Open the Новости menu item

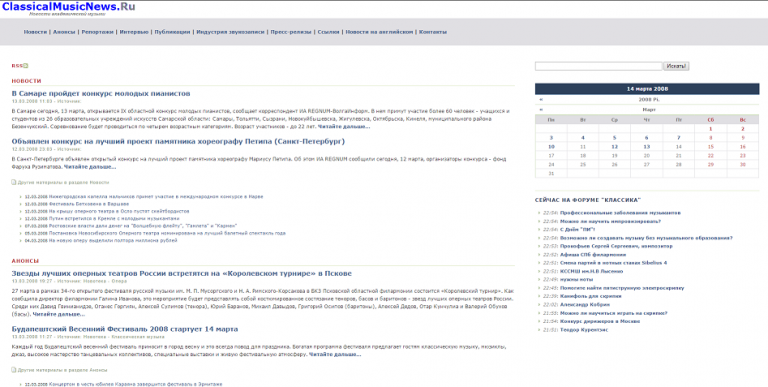point(35,32)
